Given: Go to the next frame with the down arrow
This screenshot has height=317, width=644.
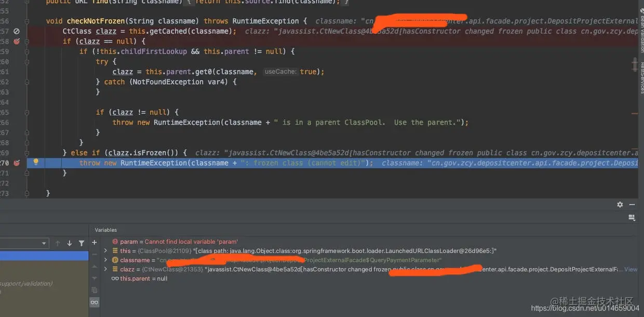Looking at the screenshot, I should point(70,243).
